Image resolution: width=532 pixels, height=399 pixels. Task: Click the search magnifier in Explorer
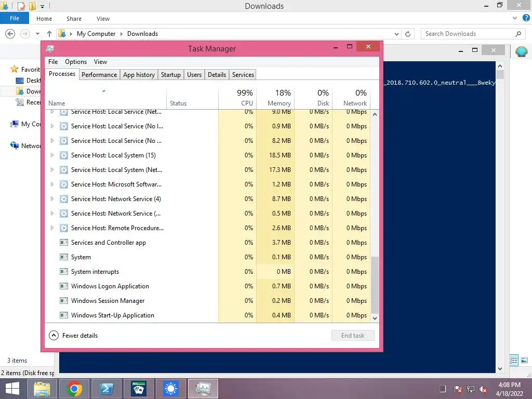tap(518, 34)
